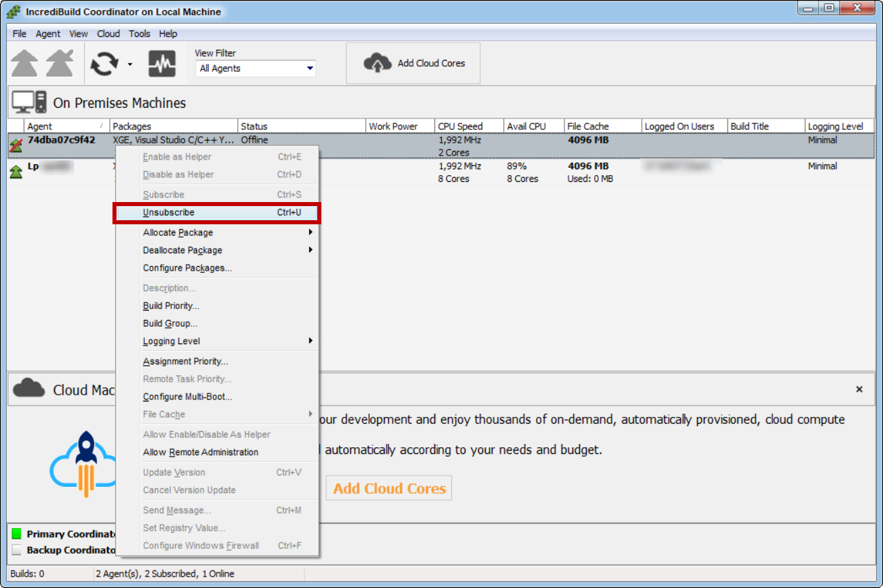Click the Disable as Helper toolbar icon
The width and height of the screenshot is (883, 588).
click(60, 64)
